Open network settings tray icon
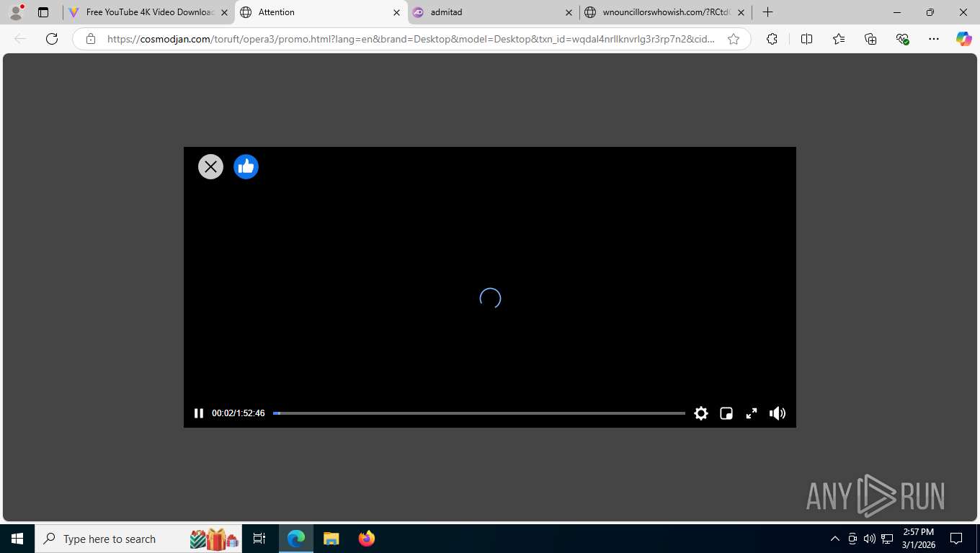Viewport: 980px width, 553px height. click(x=887, y=539)
